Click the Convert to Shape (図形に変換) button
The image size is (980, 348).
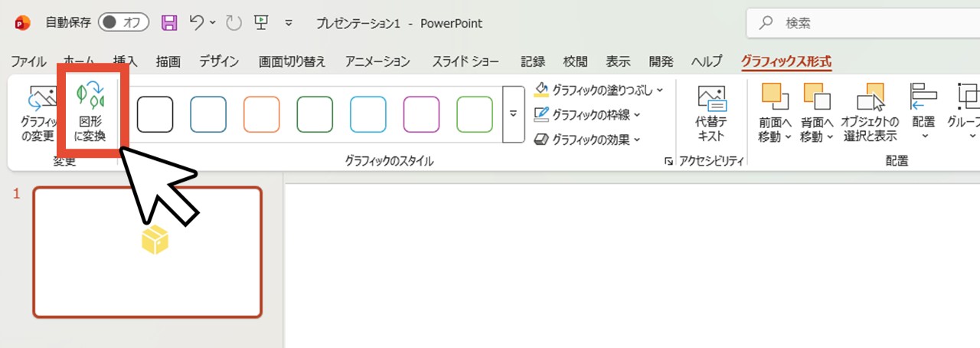(x=92, y=113)
